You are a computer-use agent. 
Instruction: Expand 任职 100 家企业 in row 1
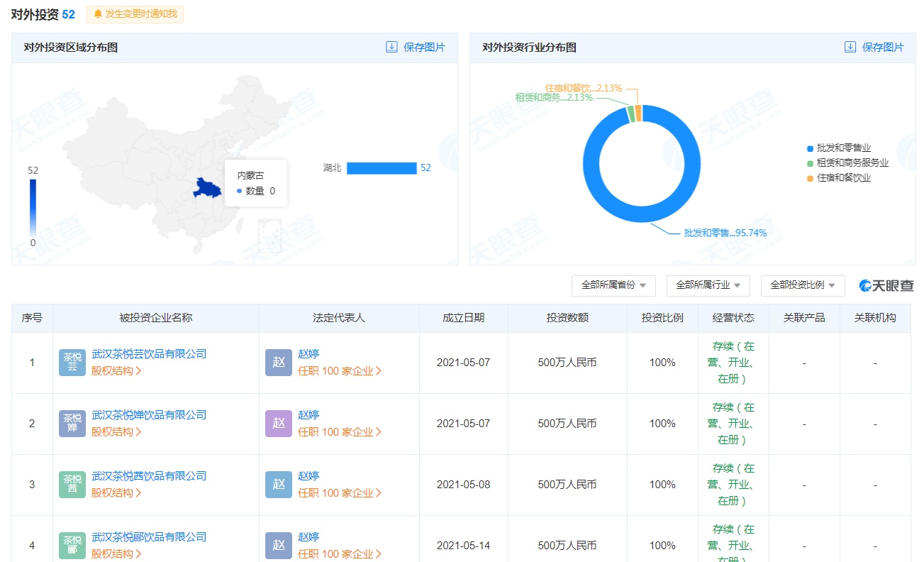point(340,370)
